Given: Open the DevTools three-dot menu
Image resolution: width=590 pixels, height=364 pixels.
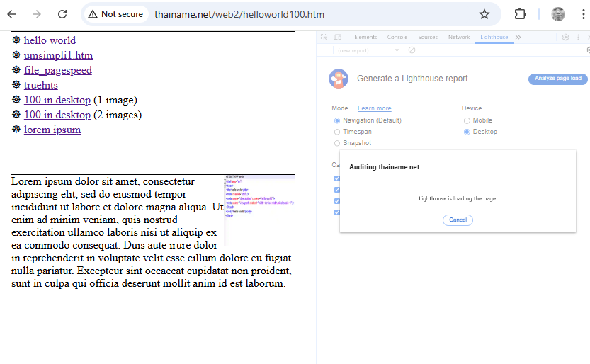Looking at the screenshot, I should [579, 37].
